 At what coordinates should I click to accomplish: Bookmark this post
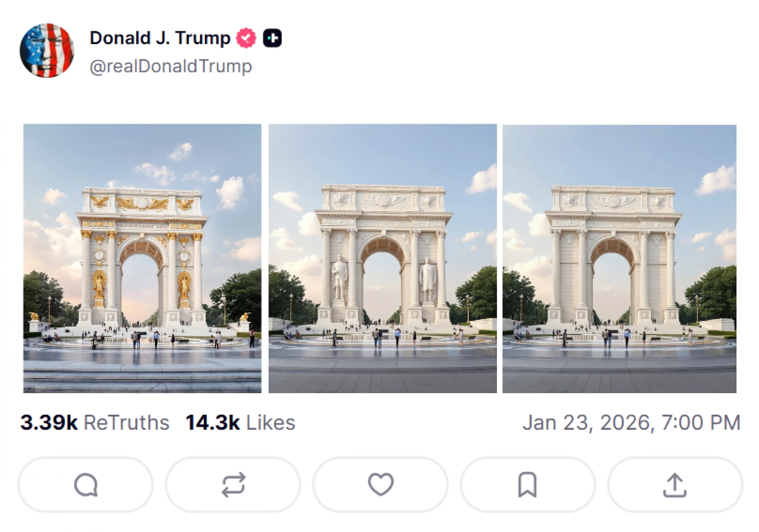(x=527, y=485)
